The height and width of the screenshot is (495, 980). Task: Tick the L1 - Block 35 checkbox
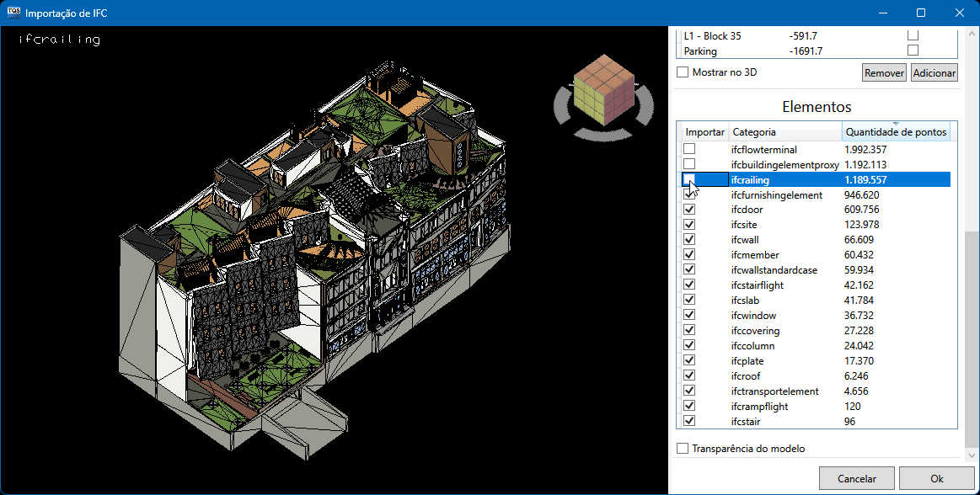point(913,35)
